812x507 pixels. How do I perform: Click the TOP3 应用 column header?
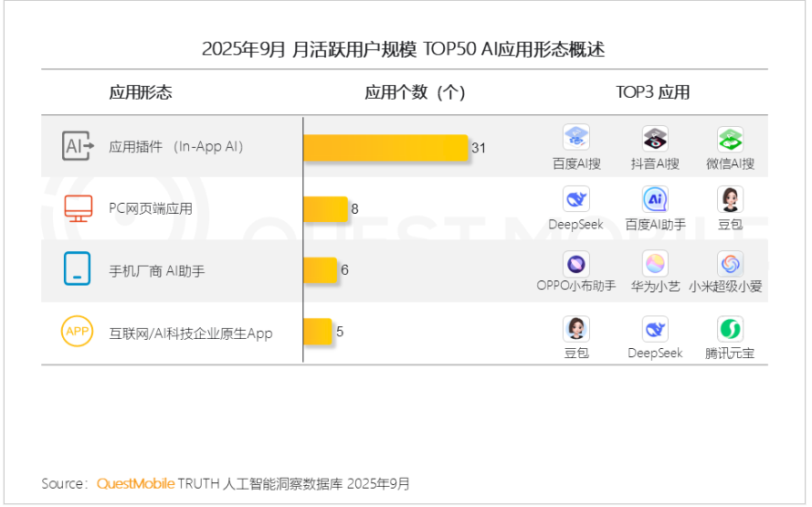tap(652, 92)
